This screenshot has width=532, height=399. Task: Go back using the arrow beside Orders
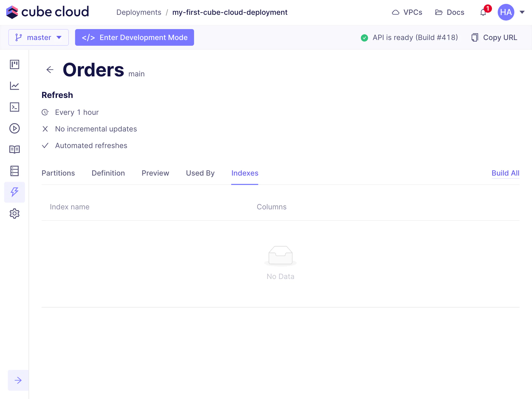(50, 70)
